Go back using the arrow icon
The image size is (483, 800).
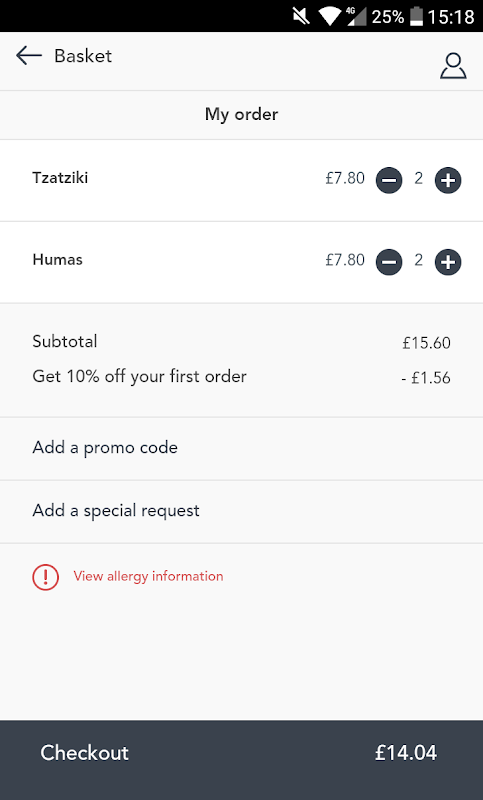29,55
